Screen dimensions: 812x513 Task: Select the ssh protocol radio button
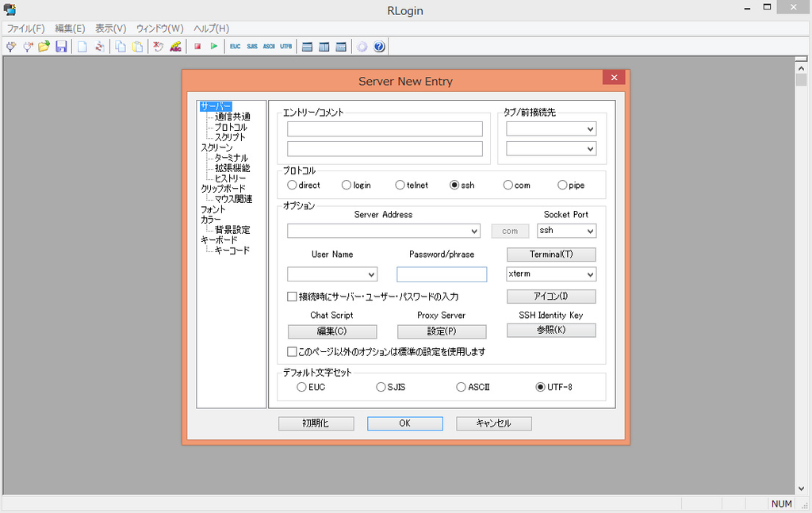pyautogui.click(x=454, y=185)
